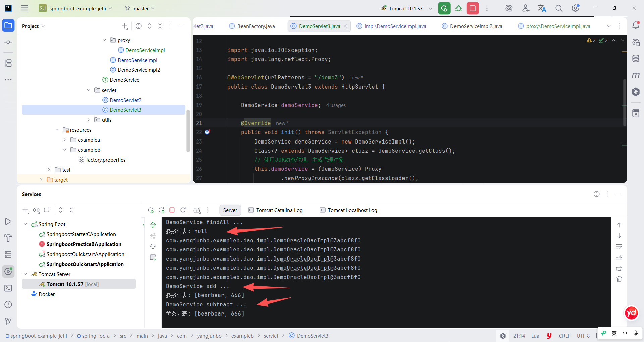The width and height of the screenshot is (644, 342).
Task: Click the CRLF line separator widget
Action: (x=565, y=336)
